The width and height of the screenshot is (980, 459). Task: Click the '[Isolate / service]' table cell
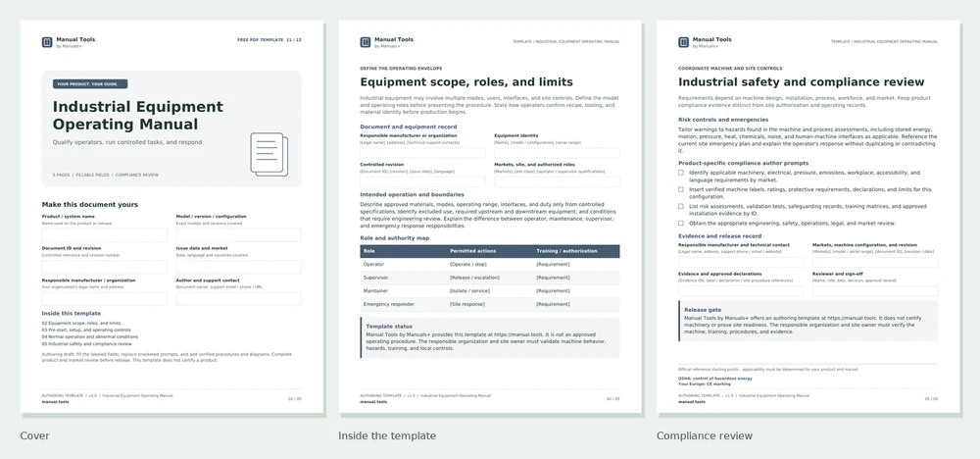pyautogui.click(x=470, y=290)
